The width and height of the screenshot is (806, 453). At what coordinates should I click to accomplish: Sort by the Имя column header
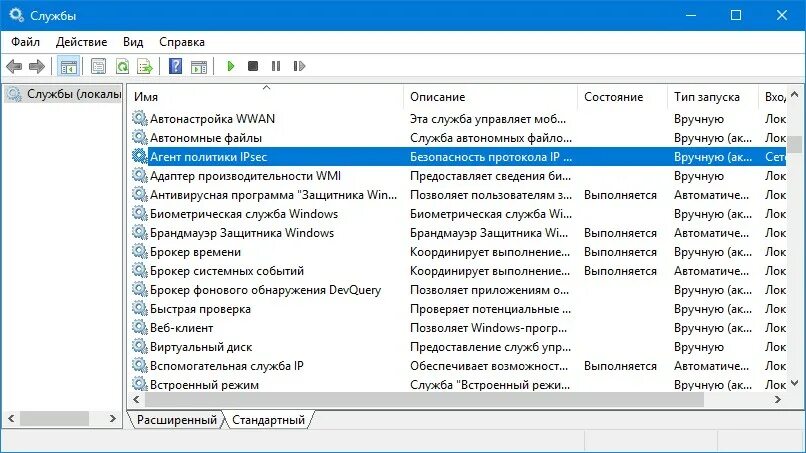[265, 97]
